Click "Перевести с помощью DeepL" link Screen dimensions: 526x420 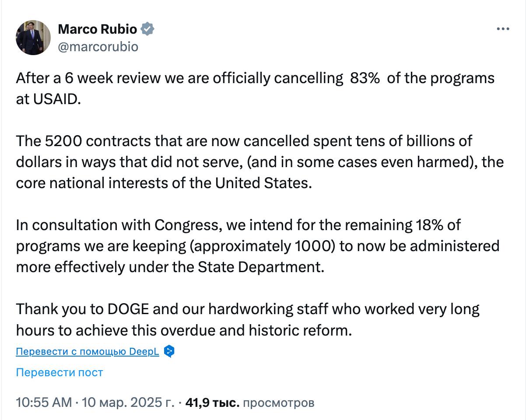click(x=88, y=352)
